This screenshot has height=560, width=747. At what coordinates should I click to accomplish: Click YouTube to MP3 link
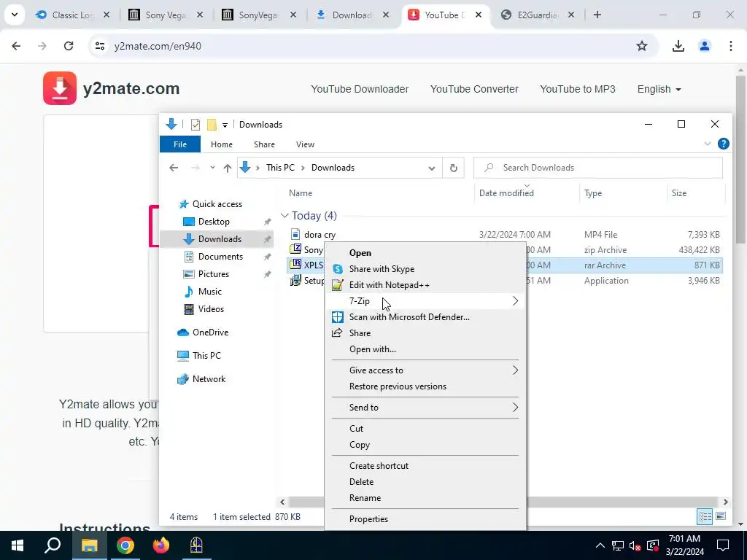(x=578, y=89)
